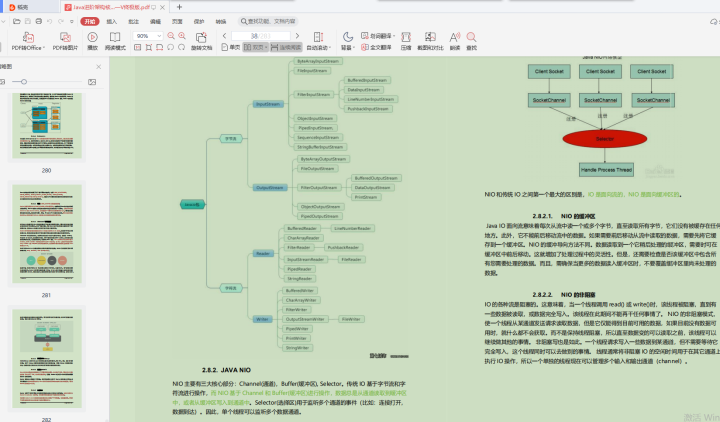The height and width of the screenshot is (422, 720).
Task: Click the auto scroll icon
Action: click(x=318, y=37)
